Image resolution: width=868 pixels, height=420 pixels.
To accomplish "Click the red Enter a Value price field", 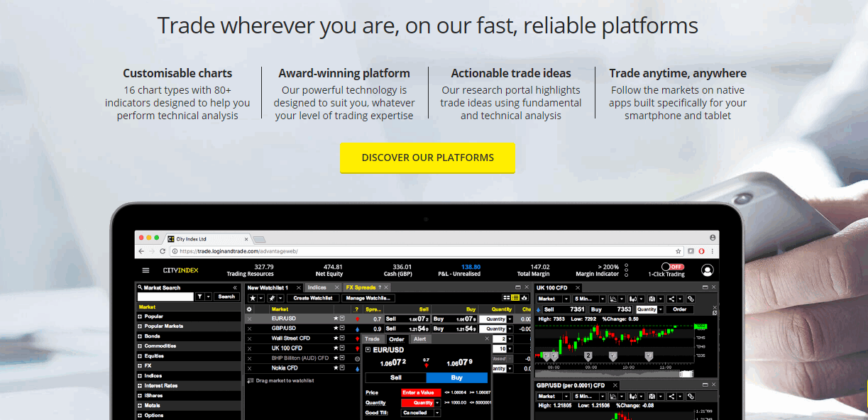I will (421, 392).
